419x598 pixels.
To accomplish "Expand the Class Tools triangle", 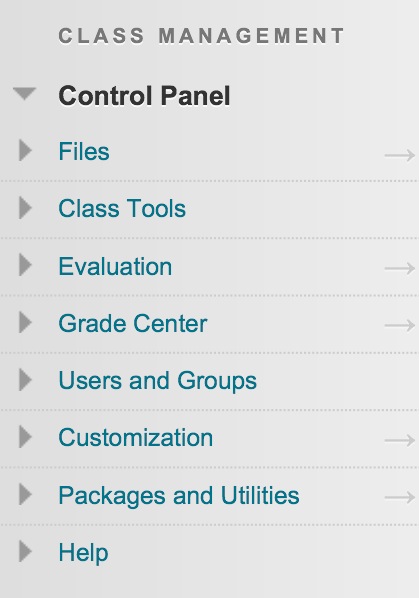I will click(25, 208).
